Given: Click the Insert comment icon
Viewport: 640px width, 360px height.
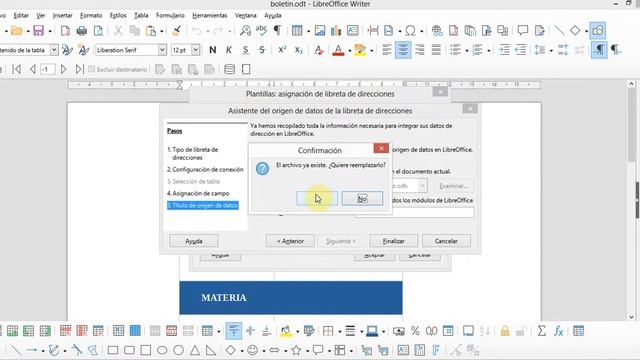Looking at the screenshot, I should click(522, 31).
